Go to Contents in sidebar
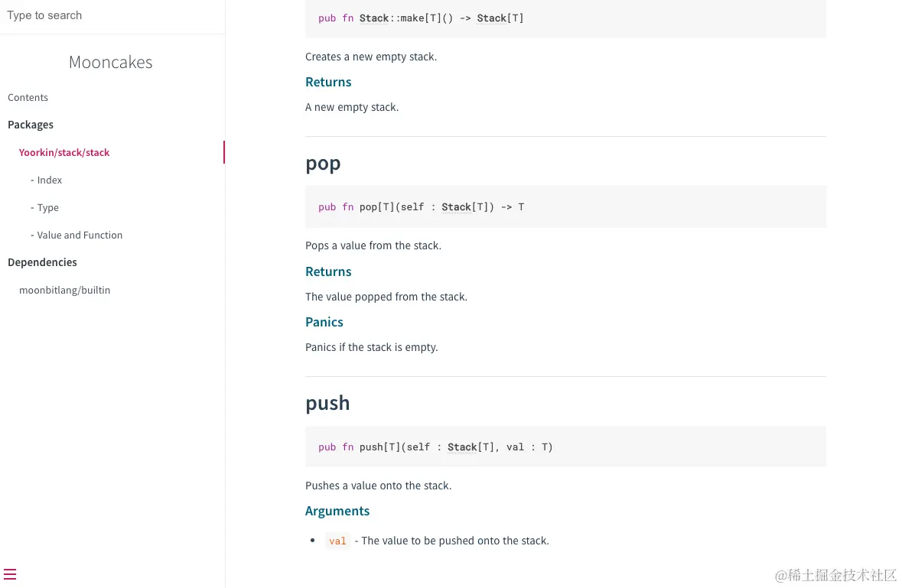 28,97
